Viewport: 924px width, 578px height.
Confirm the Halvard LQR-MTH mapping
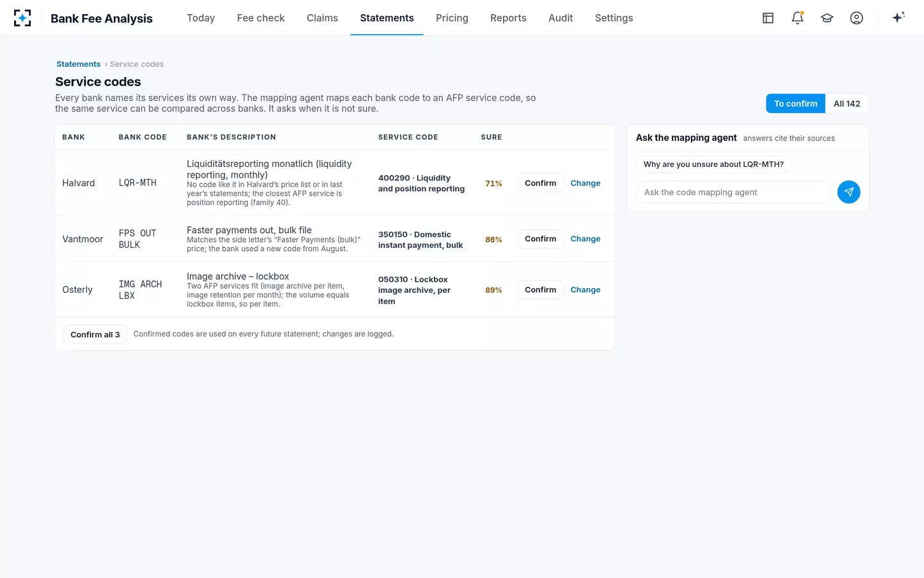click(540, 183)
